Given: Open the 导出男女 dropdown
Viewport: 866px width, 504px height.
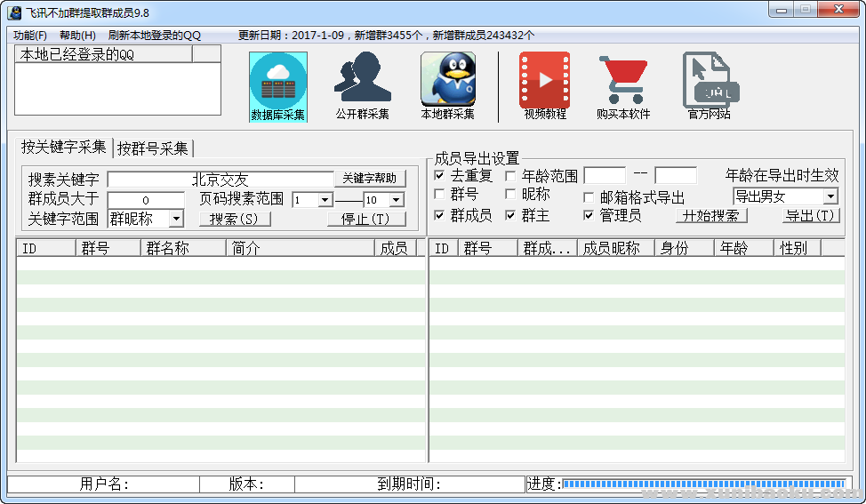Looking at the screenshot, I should point(830,196).
